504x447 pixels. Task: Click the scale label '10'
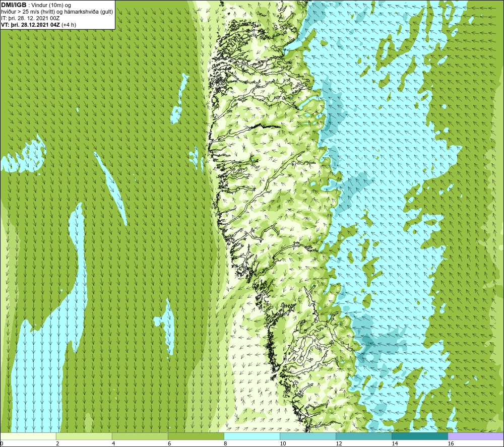[x=283, y=443]
